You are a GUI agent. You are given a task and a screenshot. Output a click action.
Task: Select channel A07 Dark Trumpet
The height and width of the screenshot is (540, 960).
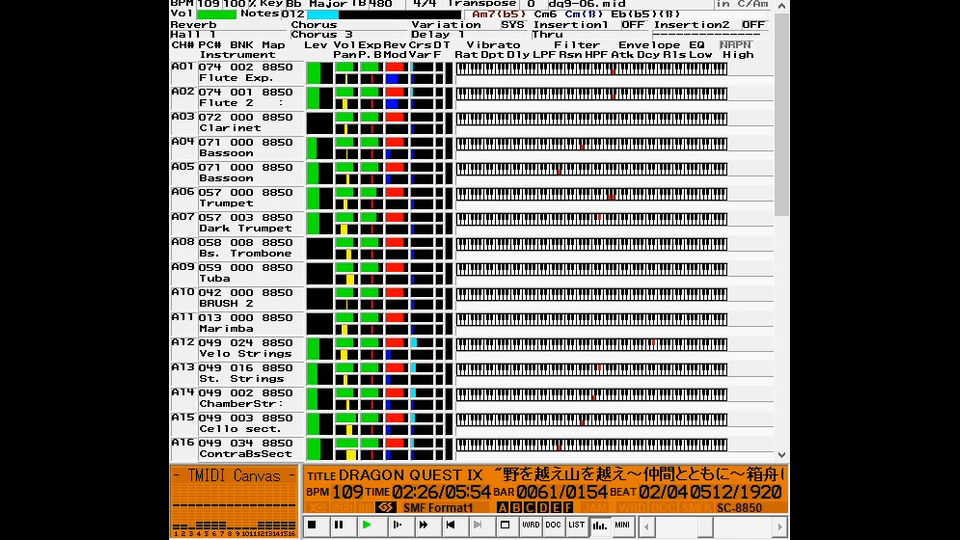(238, 223)
